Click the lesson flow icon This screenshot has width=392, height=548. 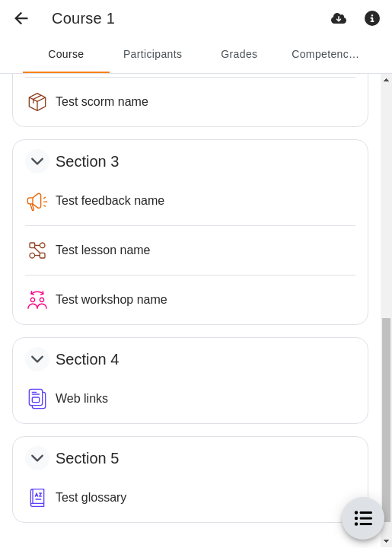point(37,250)
